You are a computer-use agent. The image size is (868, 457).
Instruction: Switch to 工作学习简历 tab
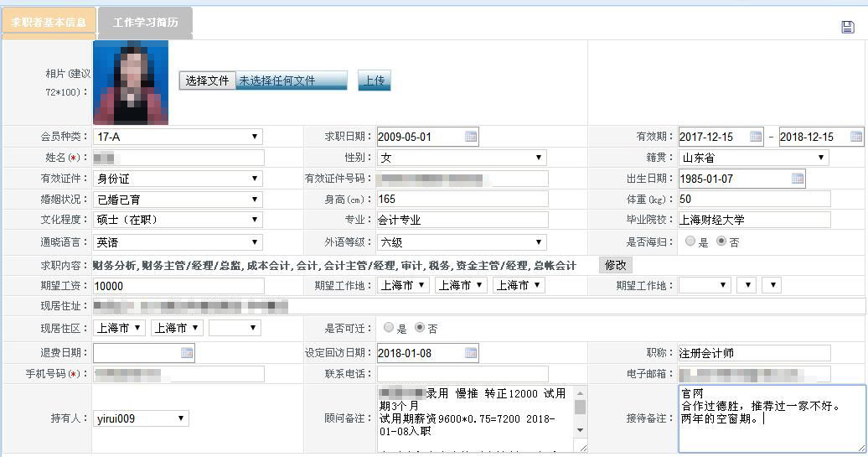pyautogui.click(x=146, y=23)
